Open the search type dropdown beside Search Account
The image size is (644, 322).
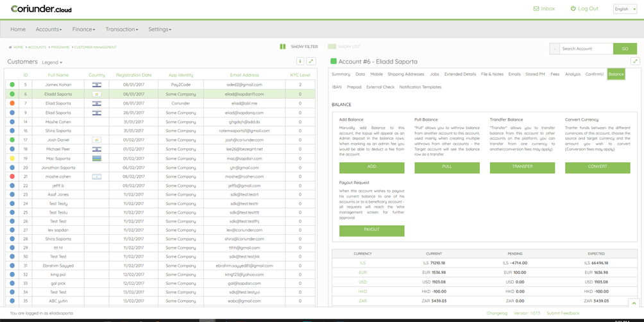pyautogui.click(x=554, y=49)
